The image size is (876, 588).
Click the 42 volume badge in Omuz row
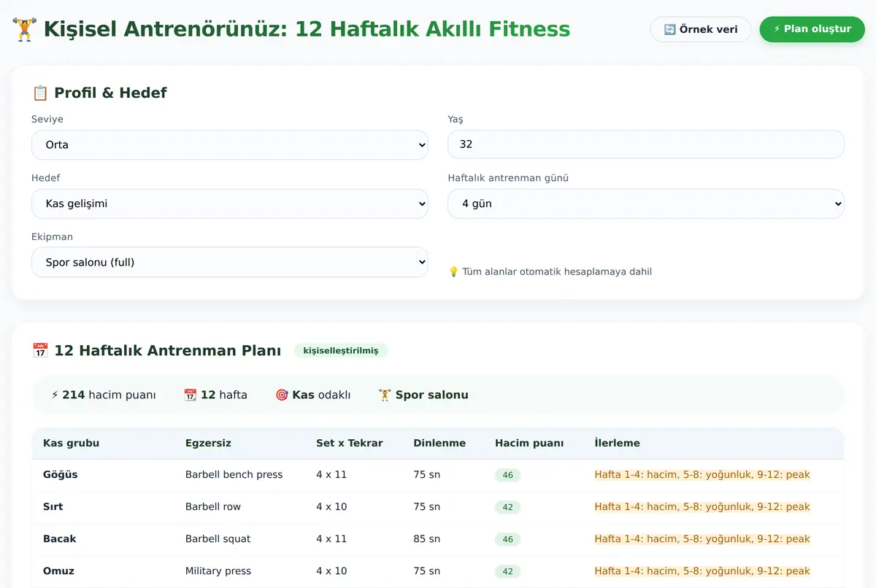[507, 571]
